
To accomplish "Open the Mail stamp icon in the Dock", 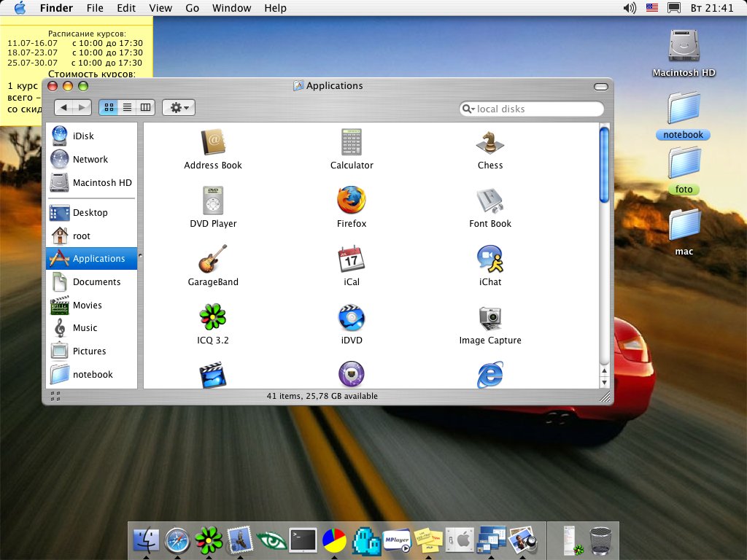I will point(239,540).
